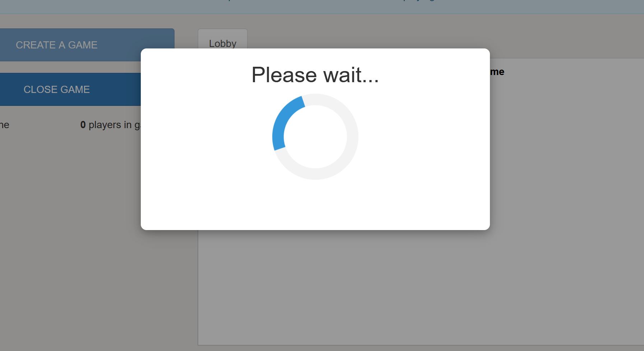Click the "Lobby" label text on its tab
The height and width of the screenshot is (351, 644).
223,44
